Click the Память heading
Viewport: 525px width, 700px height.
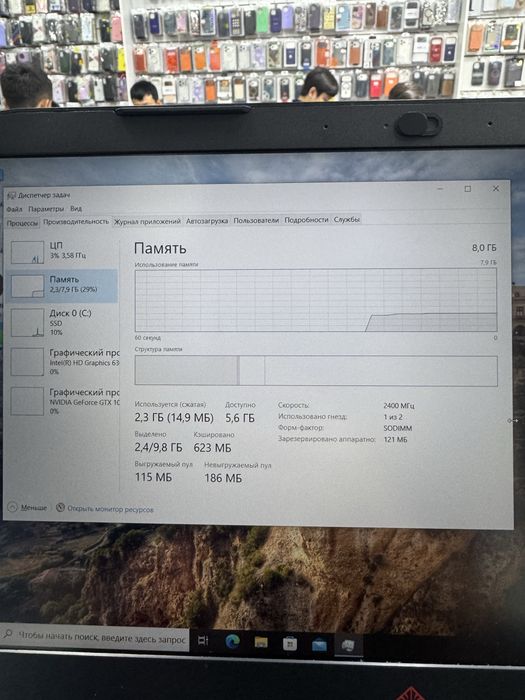tap(160, 248)
